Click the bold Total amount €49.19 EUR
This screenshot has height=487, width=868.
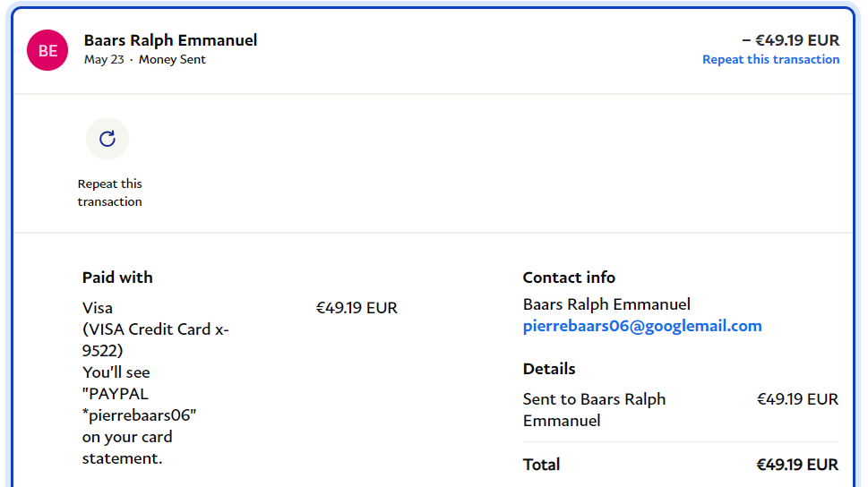click(797, 465)
